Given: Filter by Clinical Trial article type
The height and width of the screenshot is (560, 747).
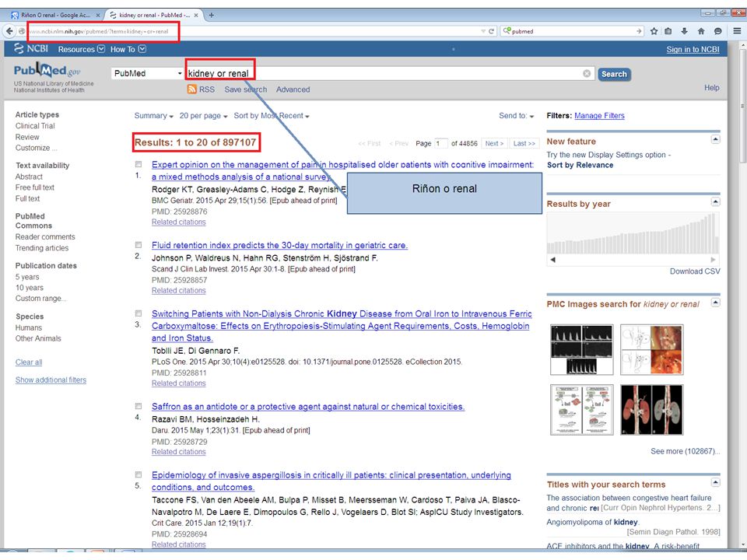Looking at the screenshot, I should [x=35, y=126].
